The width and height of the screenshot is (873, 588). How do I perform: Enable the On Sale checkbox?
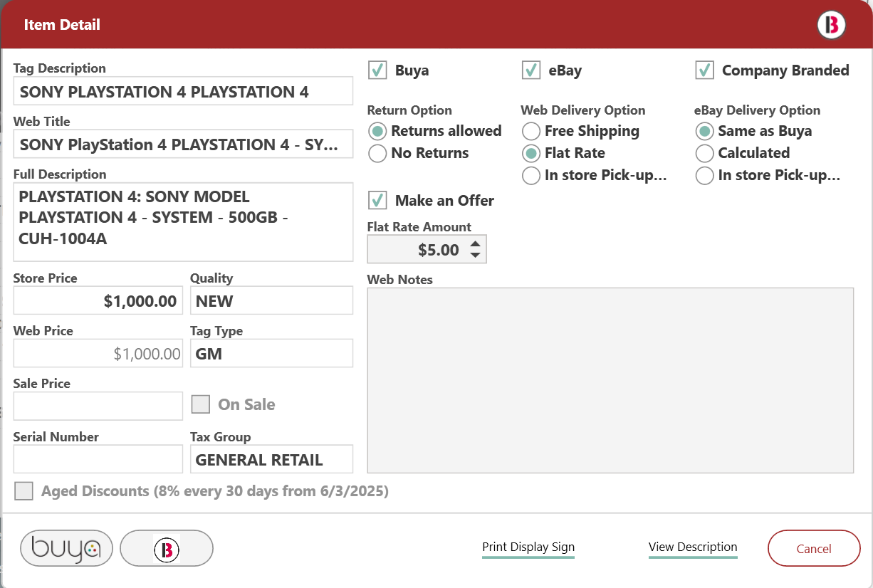point(201,404)
